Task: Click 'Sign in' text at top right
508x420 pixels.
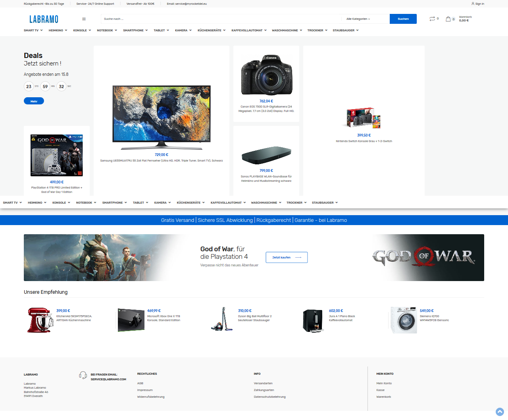Action: pos(480,4)
